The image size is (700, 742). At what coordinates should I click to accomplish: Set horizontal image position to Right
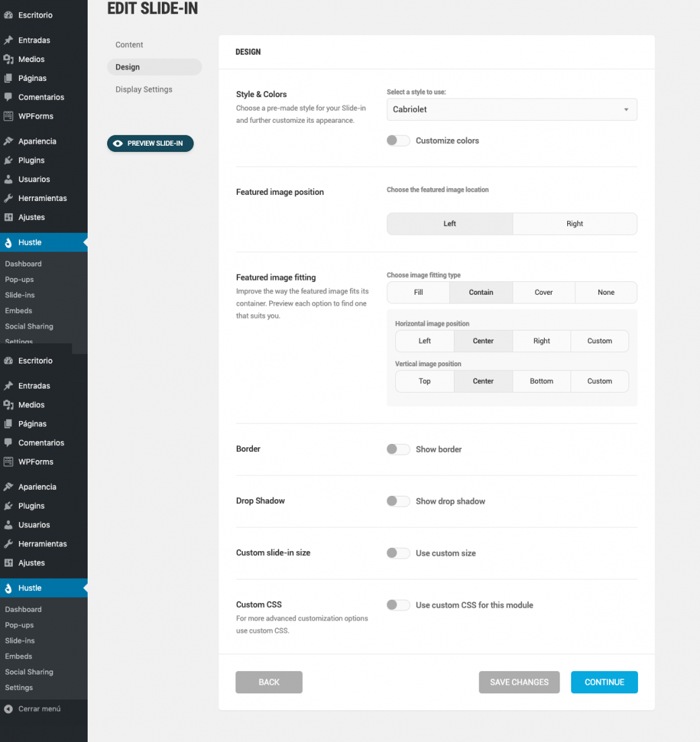pos(542,341)
